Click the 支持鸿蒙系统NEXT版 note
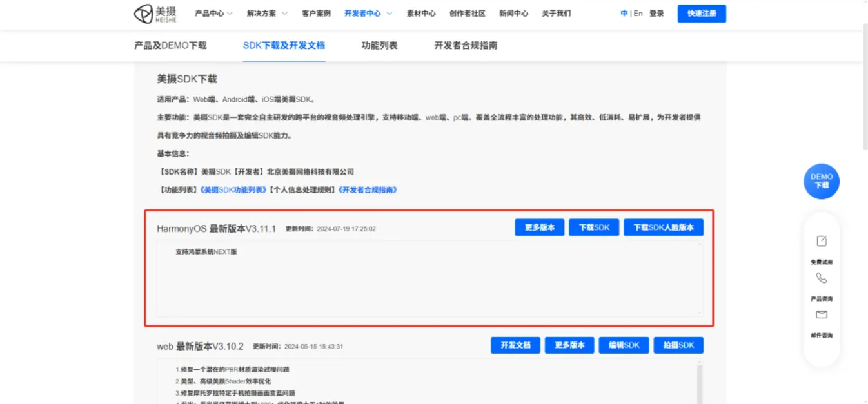The image size is (868, 404). point(206,252)
